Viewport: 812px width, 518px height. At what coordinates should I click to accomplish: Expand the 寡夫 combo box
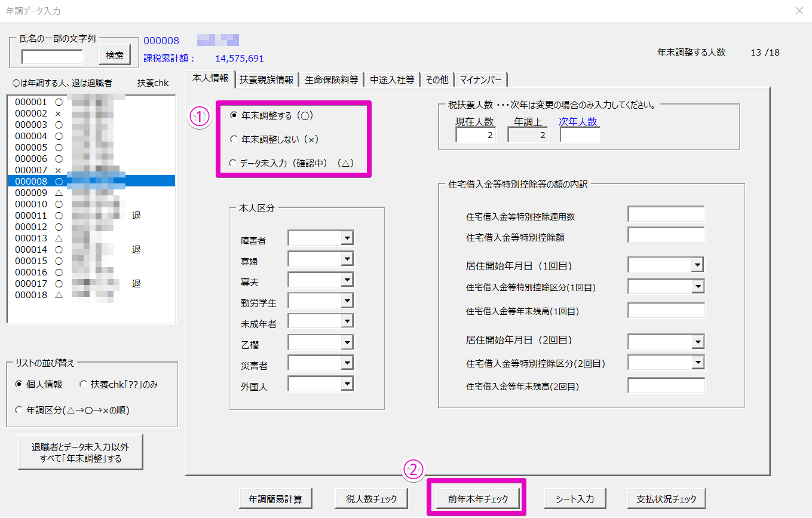tap(347, 280)
